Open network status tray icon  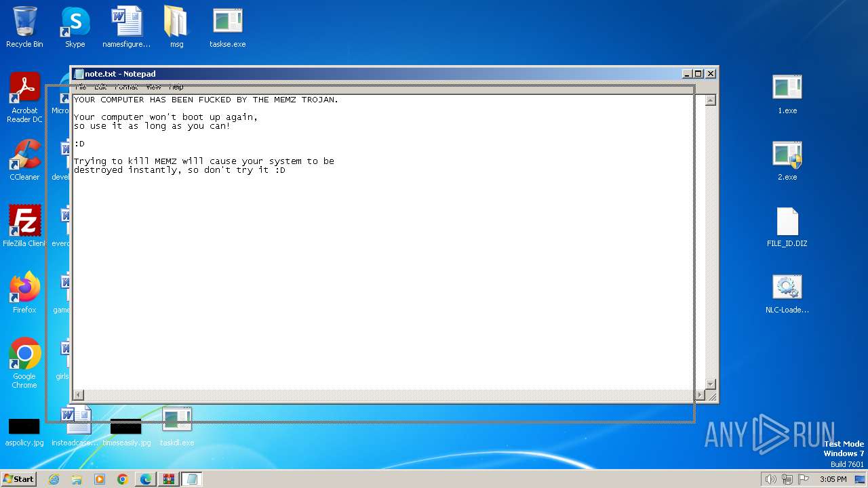787,479
